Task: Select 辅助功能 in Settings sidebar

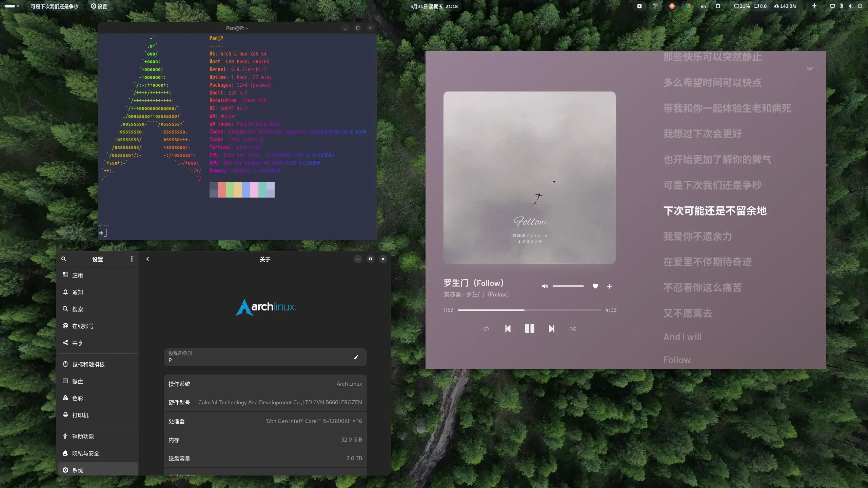Action: (x=98, y=436)
